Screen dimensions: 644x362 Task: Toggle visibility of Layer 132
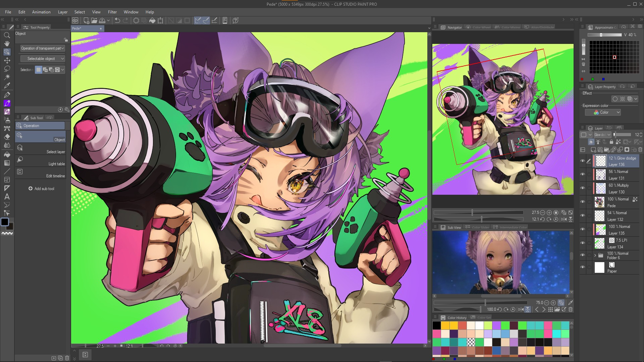583,216
